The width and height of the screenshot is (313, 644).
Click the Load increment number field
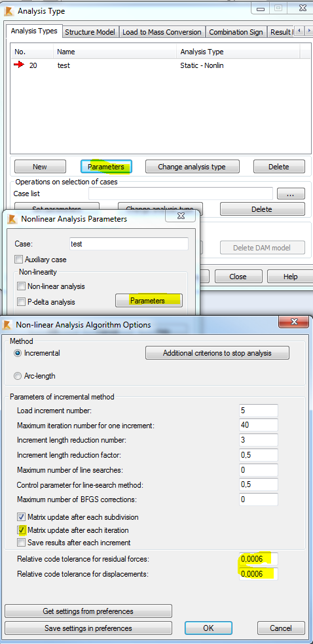(x=258, y=411)
